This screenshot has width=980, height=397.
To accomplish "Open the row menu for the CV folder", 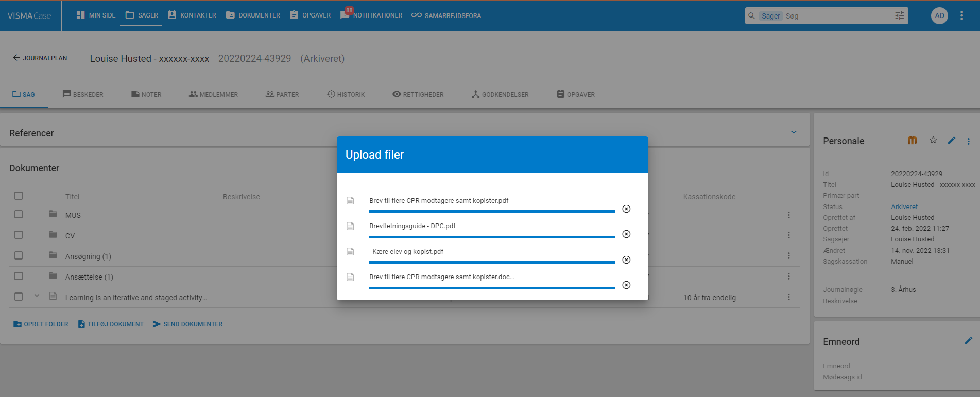I will click(788, 235).
